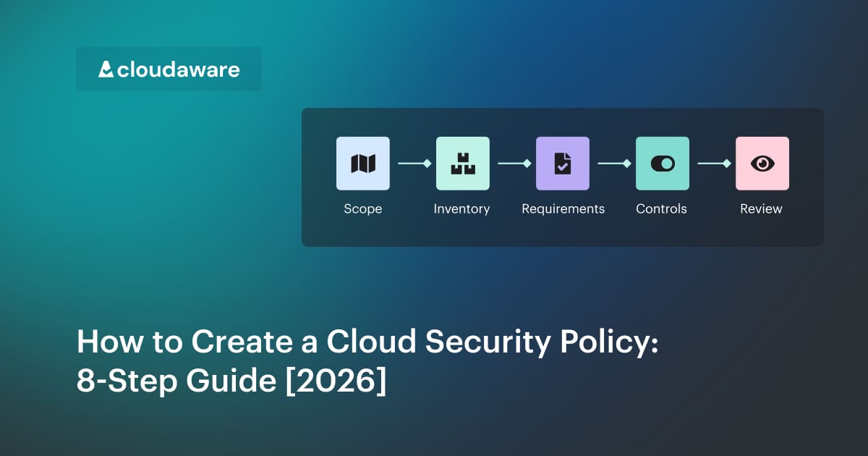This screenshot has width=868, height=456.
Task: Click the "8-Step Guide [2026]" text
Action: click(231, 381)
